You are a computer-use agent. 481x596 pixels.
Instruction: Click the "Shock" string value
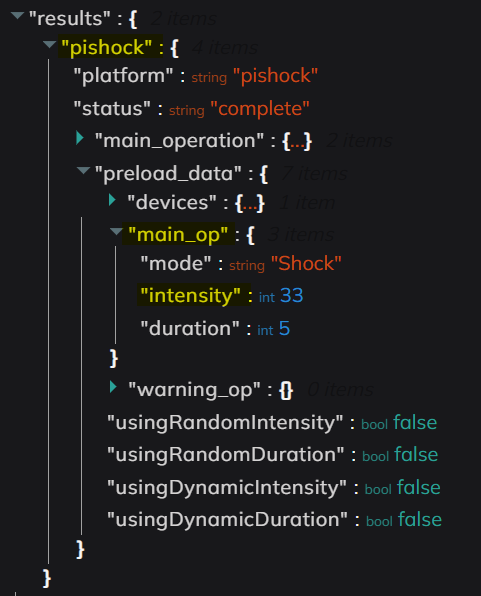click(306, 263)
